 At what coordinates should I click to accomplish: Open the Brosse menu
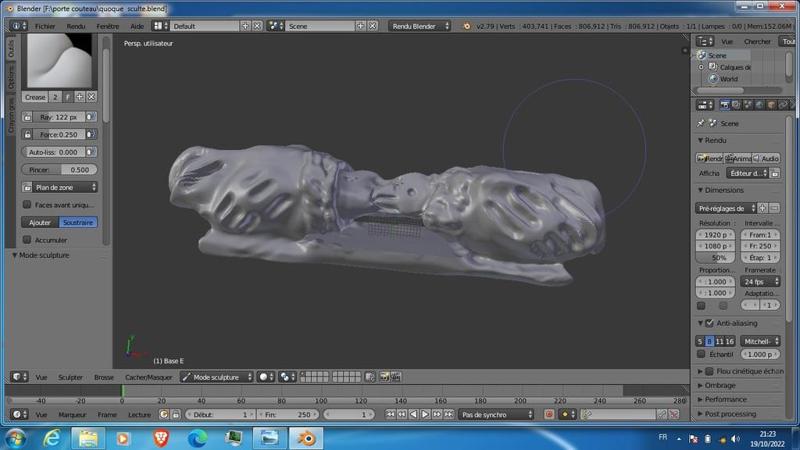click(x=104, y=378)
